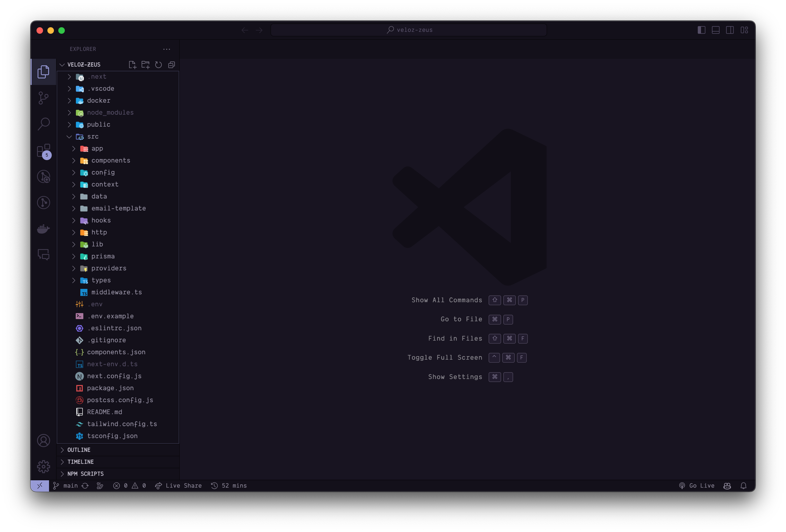
Task: Expand the OUTLINE section
Action: point(79,450)
